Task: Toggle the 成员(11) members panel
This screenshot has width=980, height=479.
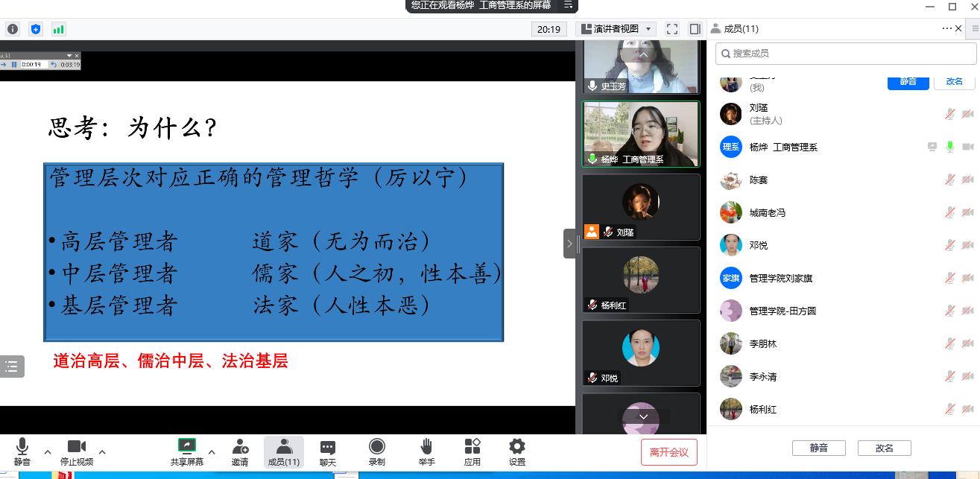Action: [284, 451]
